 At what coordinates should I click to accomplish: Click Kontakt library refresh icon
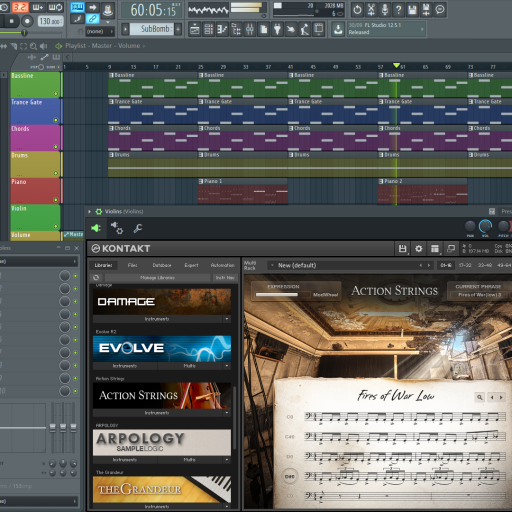[96, 277]
